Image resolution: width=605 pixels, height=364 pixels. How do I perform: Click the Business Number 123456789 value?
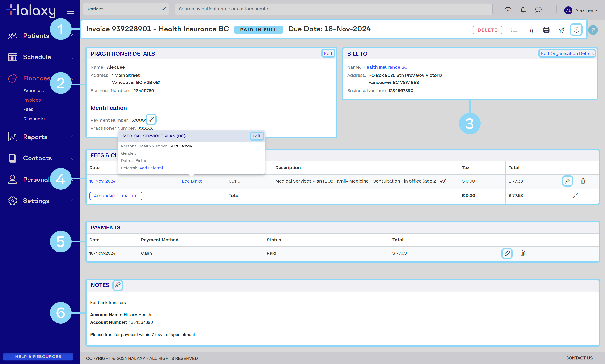tap(143, 91)
